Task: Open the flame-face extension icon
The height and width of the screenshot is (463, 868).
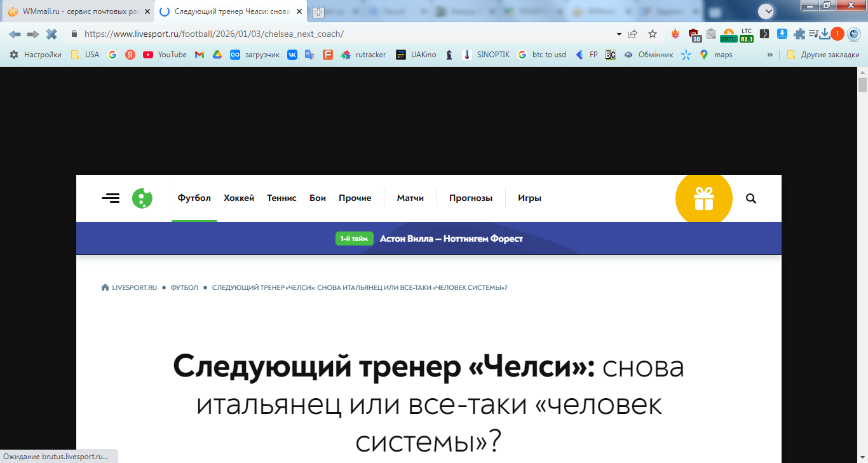Action: [675, 34]
